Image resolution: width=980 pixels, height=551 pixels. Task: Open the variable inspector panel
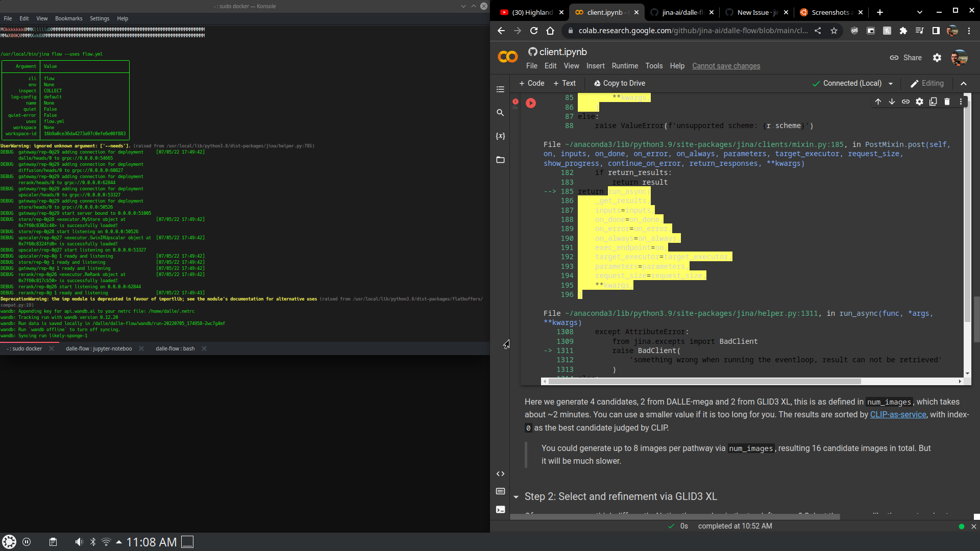point(500,136)
